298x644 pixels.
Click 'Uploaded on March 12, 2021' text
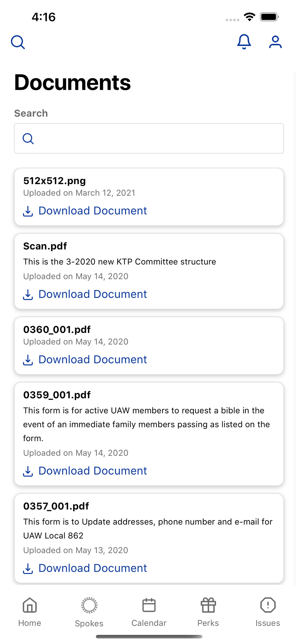pyautogui.click(x=79, y=193)
